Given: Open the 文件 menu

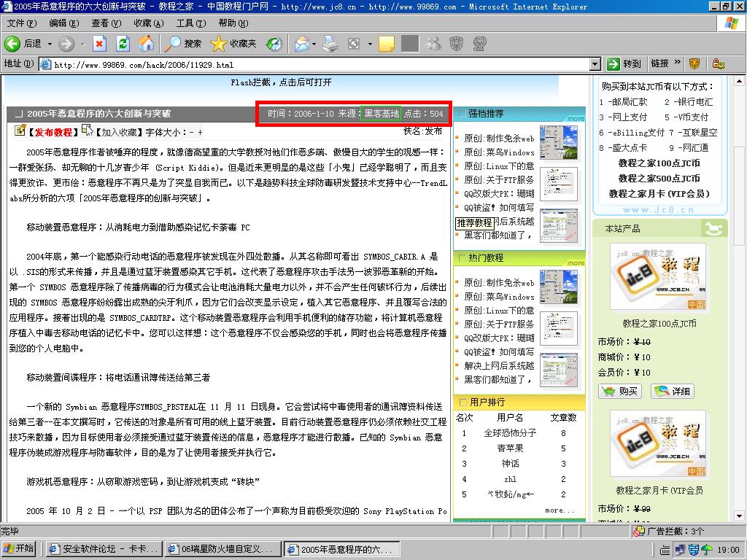Looking at the screenshot, I should click(21, 23).
